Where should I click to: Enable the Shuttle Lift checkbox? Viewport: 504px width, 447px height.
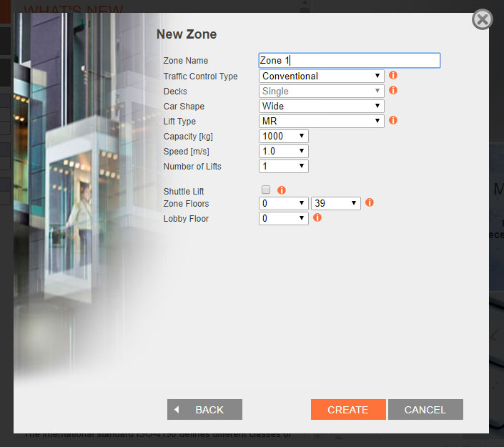(266, 190)
